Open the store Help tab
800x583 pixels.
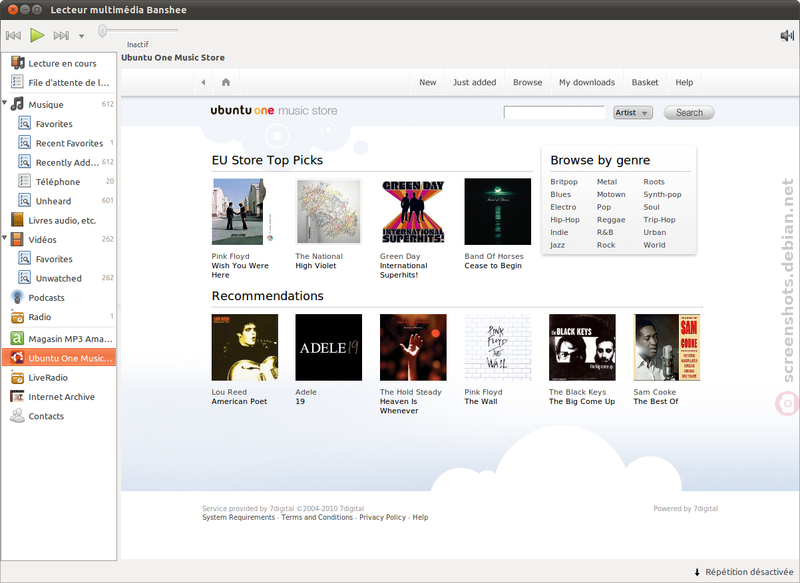[x=684, y=82]
